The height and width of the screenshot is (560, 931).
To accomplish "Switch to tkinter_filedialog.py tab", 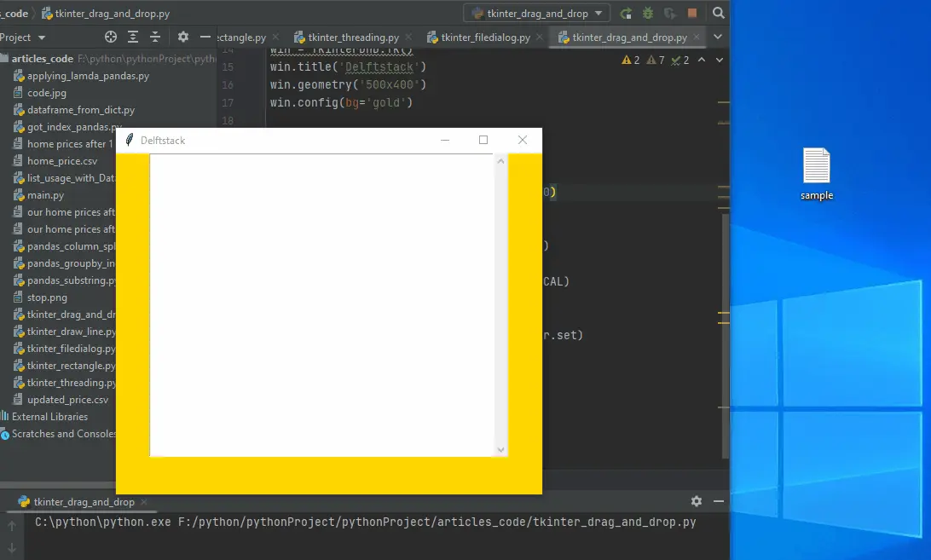I will (x=486, y=38).
